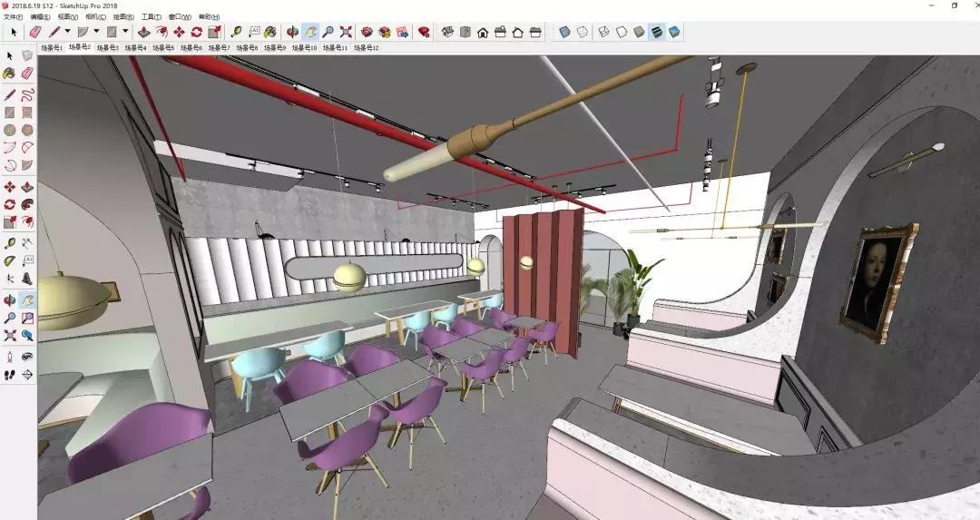Select the Eraser tool in top toolbar
Screen dimensions: 980x520
[x=35, y=32]
